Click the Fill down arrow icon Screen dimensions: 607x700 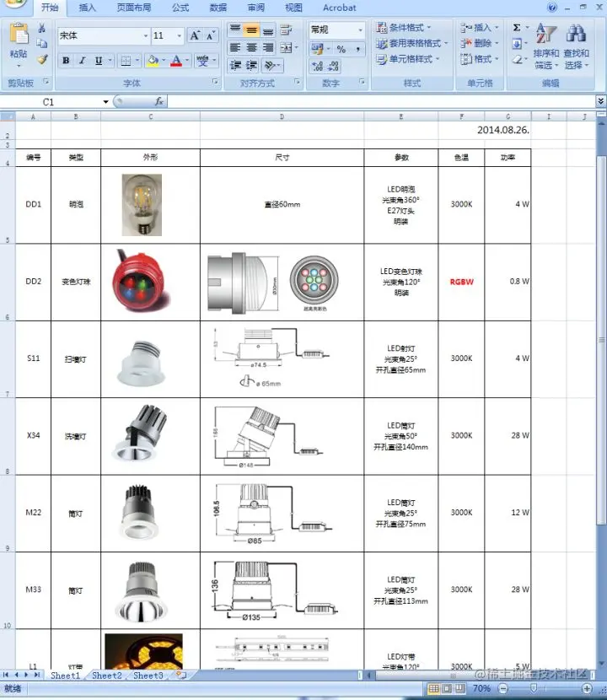pyautogui.click(x=517, y=43)
